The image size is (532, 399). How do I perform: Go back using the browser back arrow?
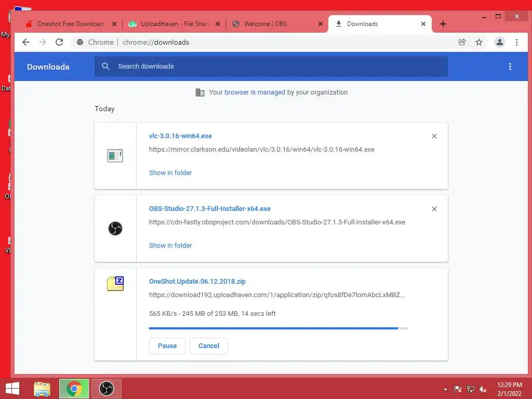[26, 42]
